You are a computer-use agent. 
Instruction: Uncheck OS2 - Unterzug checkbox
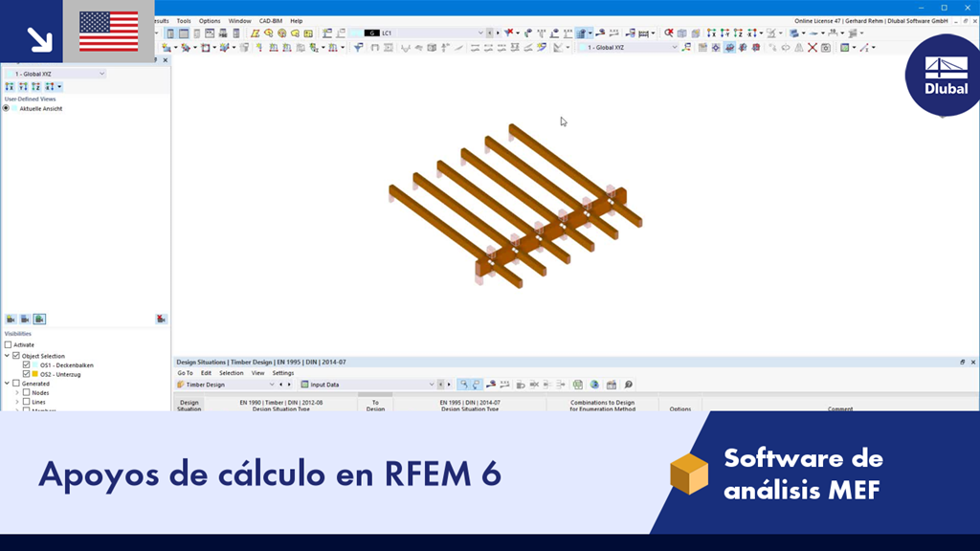26,375
